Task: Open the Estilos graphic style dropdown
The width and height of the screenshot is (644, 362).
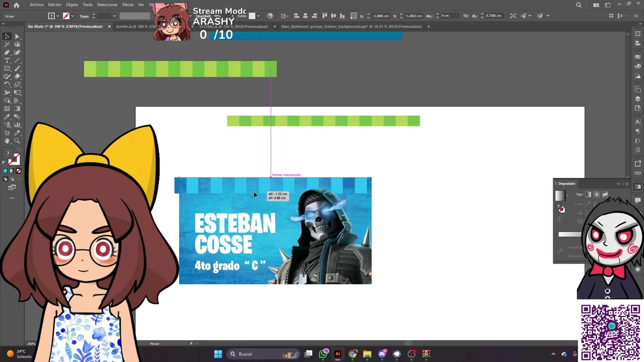Action: click(258, 16)
